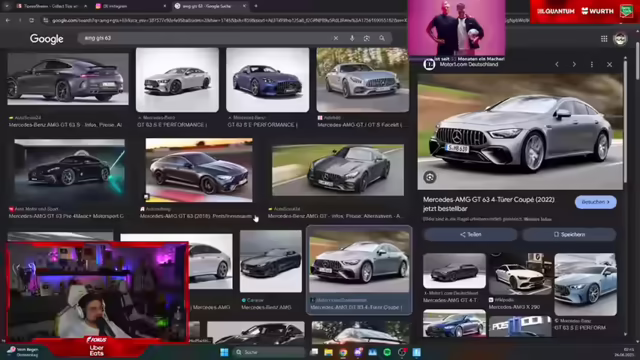Image resolution: width=640 pixels, height=360 pixels.
Task: Open black AMG GT 63 Motorsport edition thumbnail
Action: (x=69, y=170)
